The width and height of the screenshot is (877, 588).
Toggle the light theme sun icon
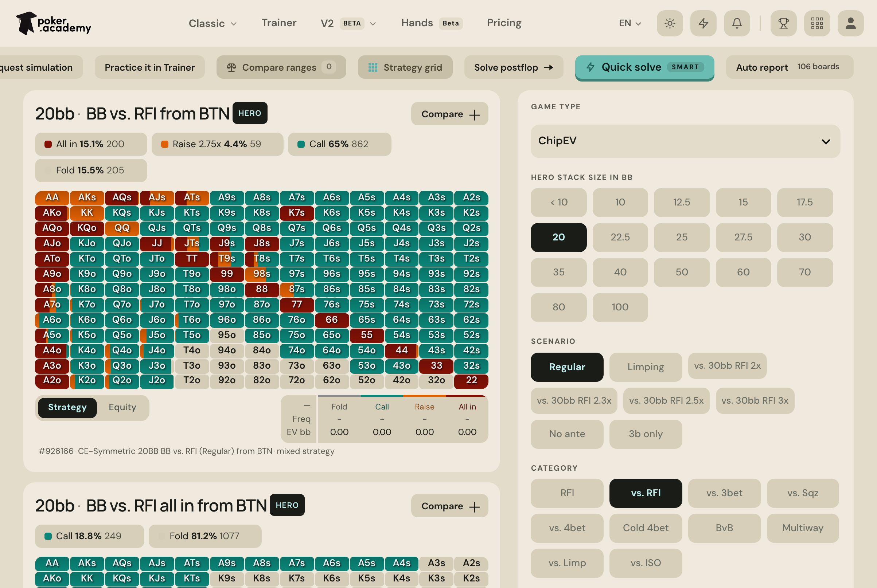tap(670, 23)
